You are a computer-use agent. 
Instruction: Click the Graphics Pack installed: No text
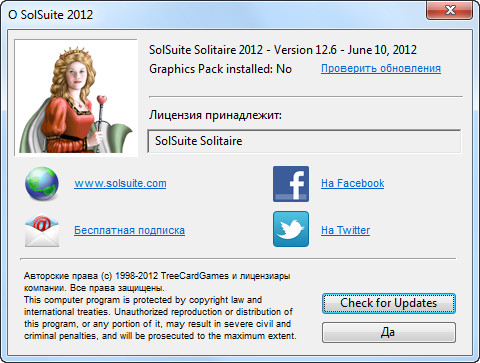220,69
